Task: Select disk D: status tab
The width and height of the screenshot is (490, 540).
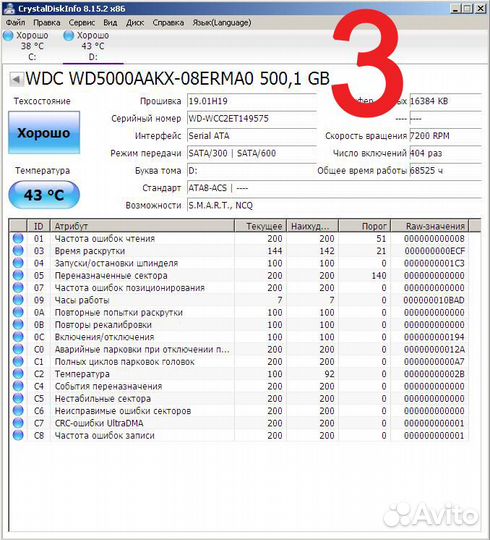Action: [x=93, y=46]
